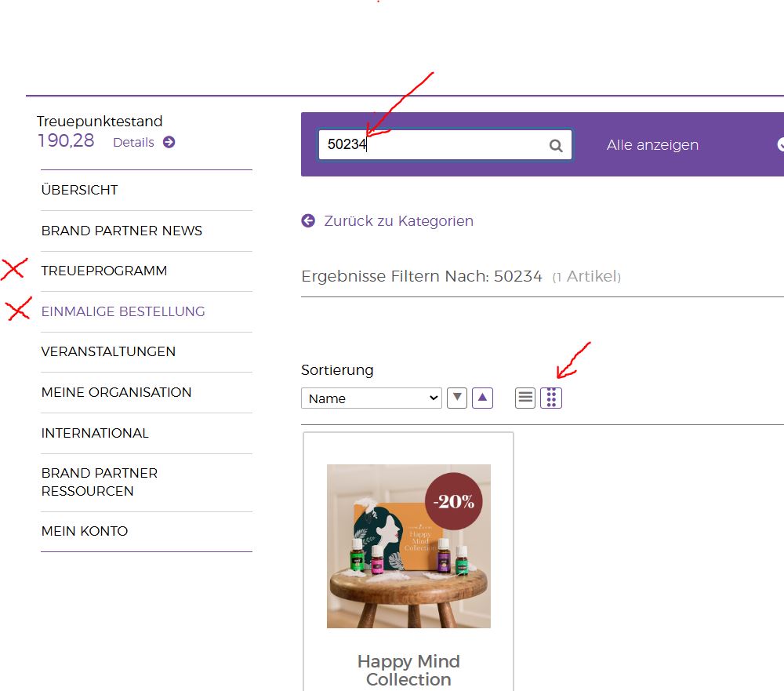The width and height of the screenshot is (784, 691).
Task: Select Alle anzeigen in the search bar
Action: [x=652, y=145]
